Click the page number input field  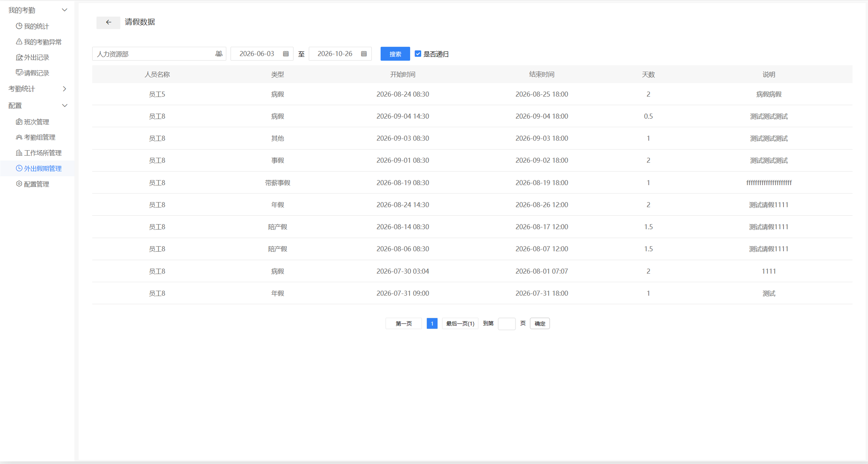coord(507,323)
